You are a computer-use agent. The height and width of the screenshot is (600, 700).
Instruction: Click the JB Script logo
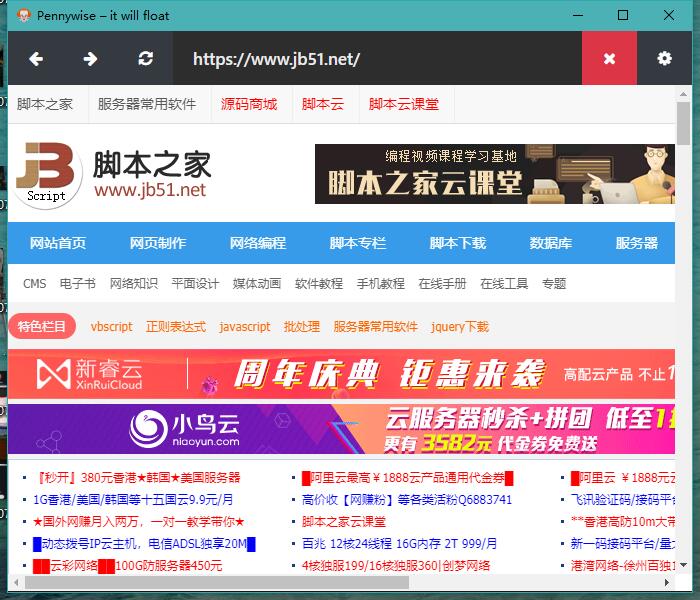(x=48, y=174)
